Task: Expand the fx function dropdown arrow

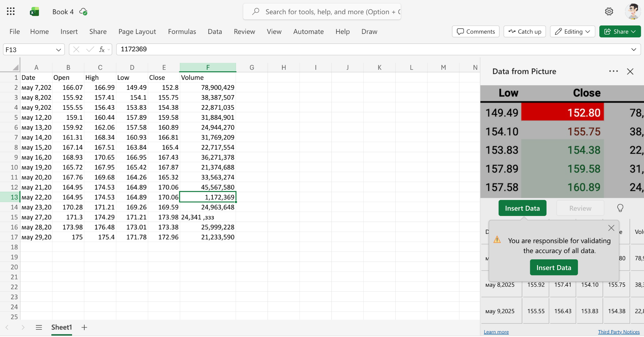Action: pyautogui.click(x=108, y=50)
